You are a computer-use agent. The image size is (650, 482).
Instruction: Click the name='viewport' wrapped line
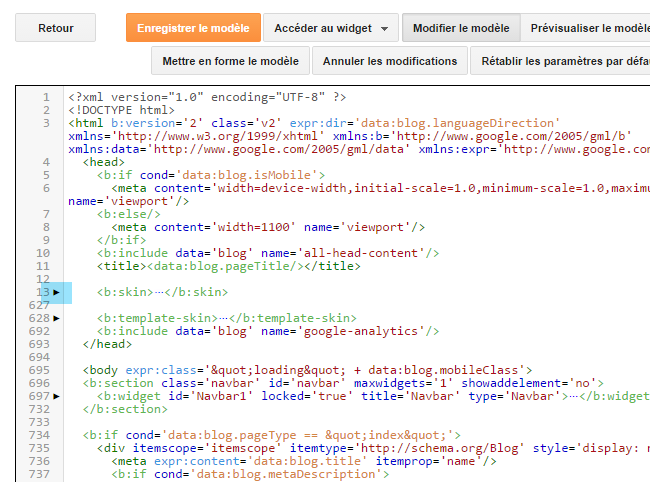pos(129,201)
